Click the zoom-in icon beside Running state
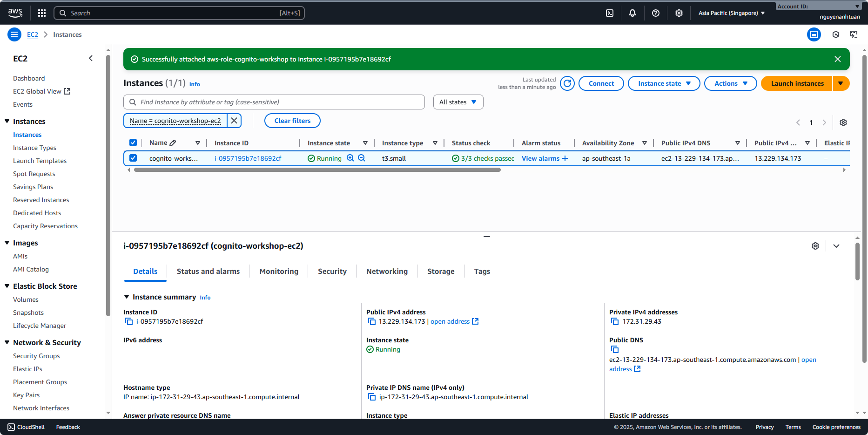Screen dimensions: 868x435 pyautogui.click(x=350, y=158)
